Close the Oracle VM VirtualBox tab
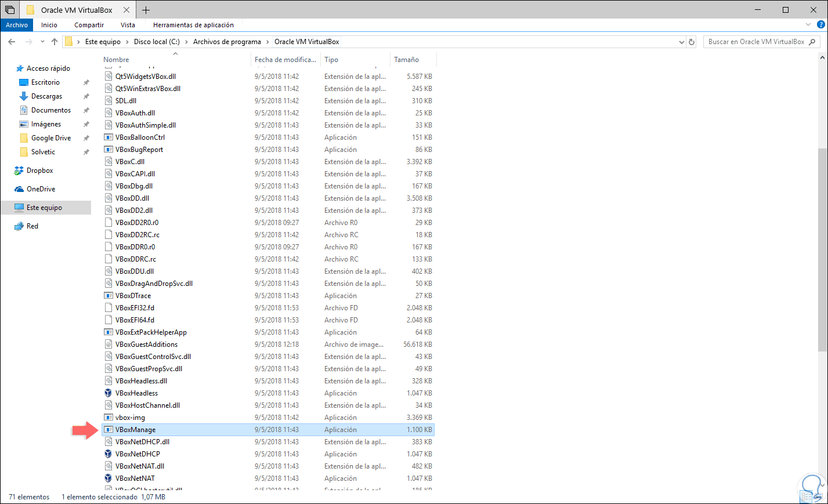828x504 pixels. click(x=127, y=10)
